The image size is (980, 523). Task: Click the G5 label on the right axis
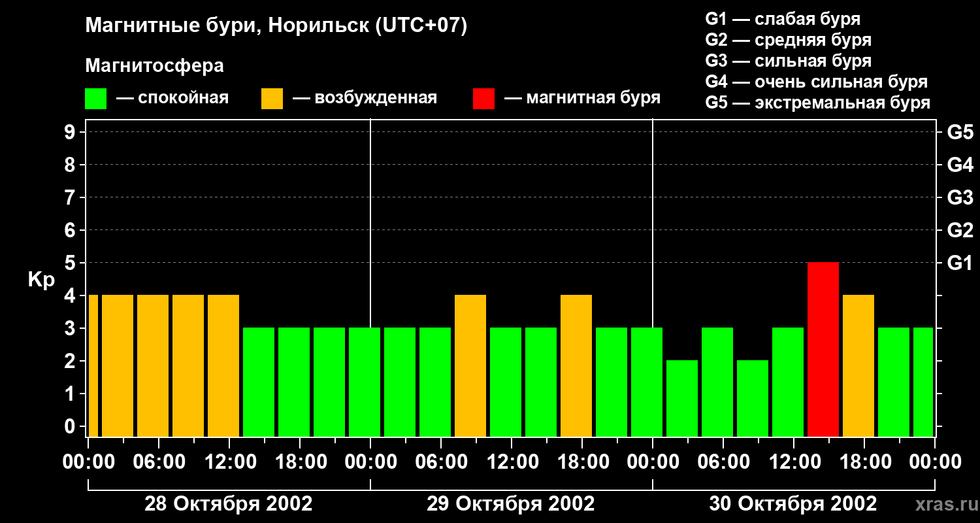point(960,132)
